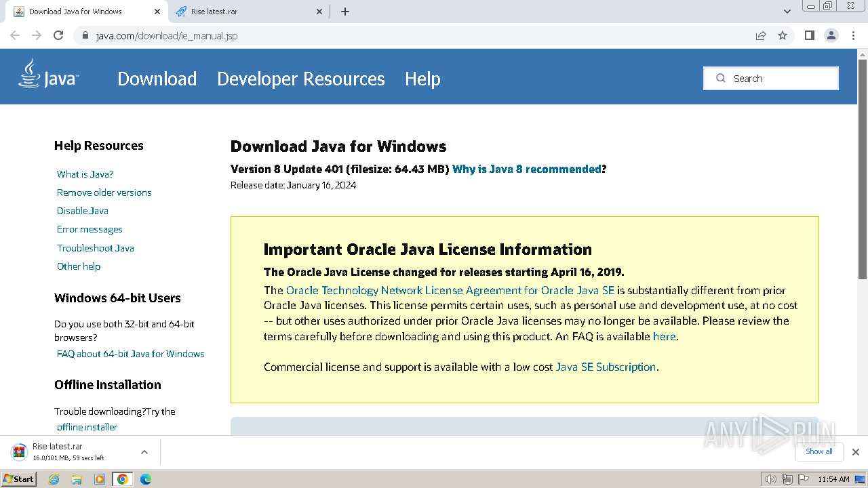Click the Java site search field
Screen dimensions: 868x488
click(771, 78)
